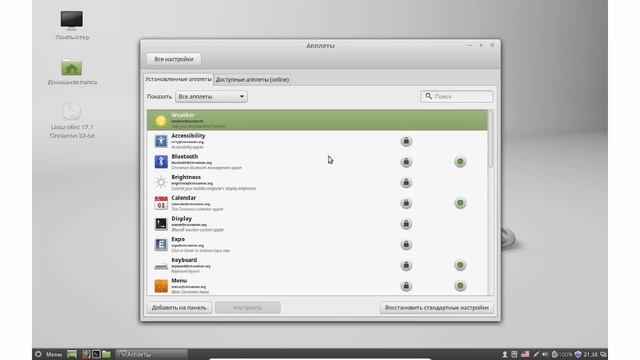Click the Accessibility applet icon
The image size is (640, 360).
pyautogui.click(x=161, y=141)
